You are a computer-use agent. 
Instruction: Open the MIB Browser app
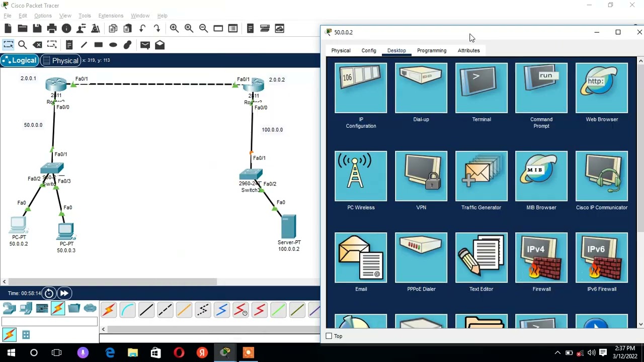541,176
